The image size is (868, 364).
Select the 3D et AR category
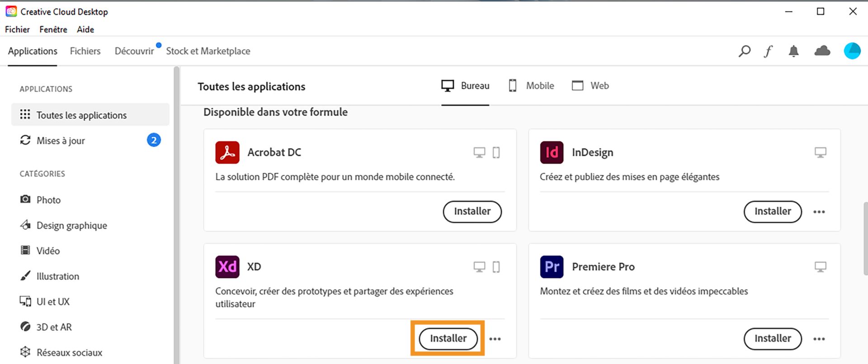click(x=54, y=326)
